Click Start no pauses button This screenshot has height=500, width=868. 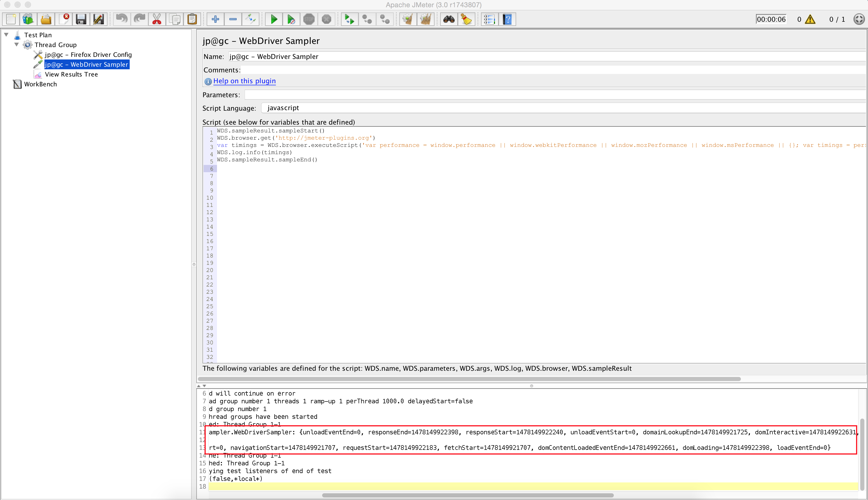pos(291,19)
